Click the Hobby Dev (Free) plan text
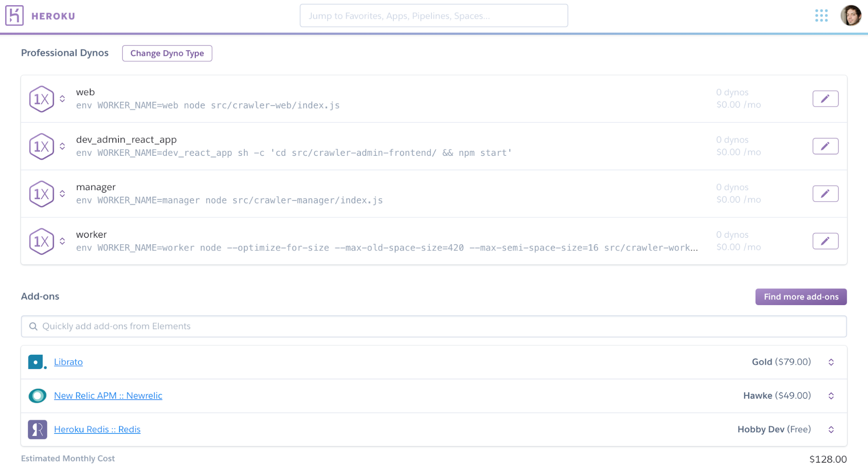The width and height of the screenshot is (868, 473). 774,429
